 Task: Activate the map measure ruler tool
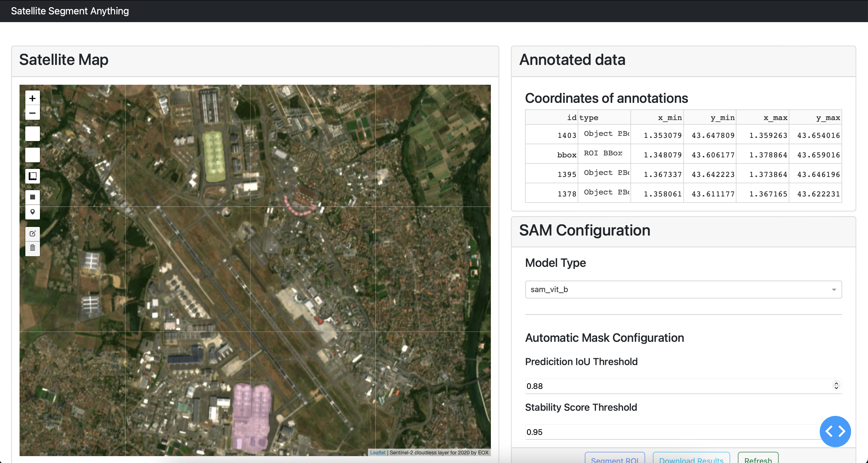(32, 176)
